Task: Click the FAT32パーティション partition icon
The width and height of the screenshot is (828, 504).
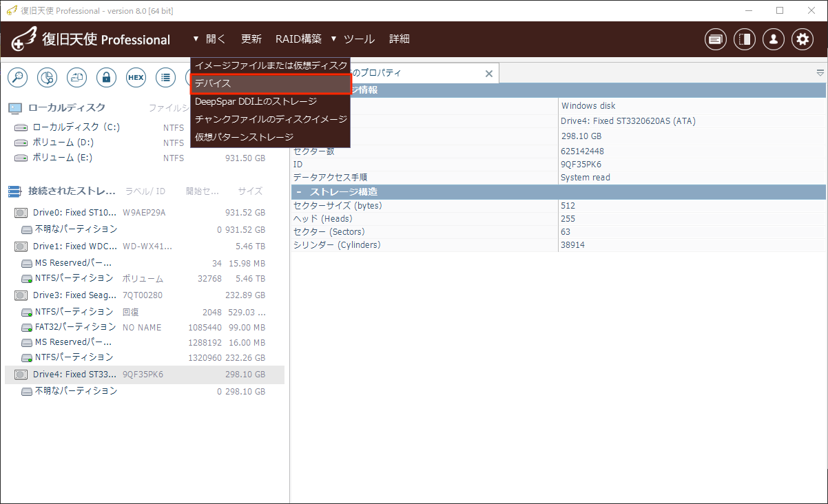Action: pos(27,327)
